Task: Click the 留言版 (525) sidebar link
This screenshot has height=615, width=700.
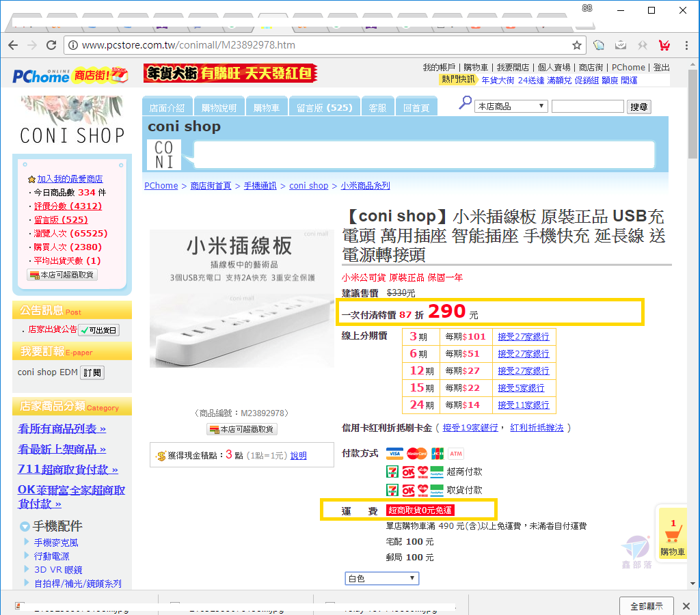Action: click(61, 220)
